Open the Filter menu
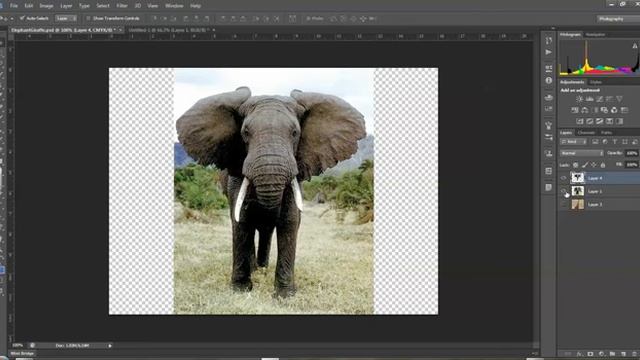The image size is (640, 360). [x=122, y=6]
